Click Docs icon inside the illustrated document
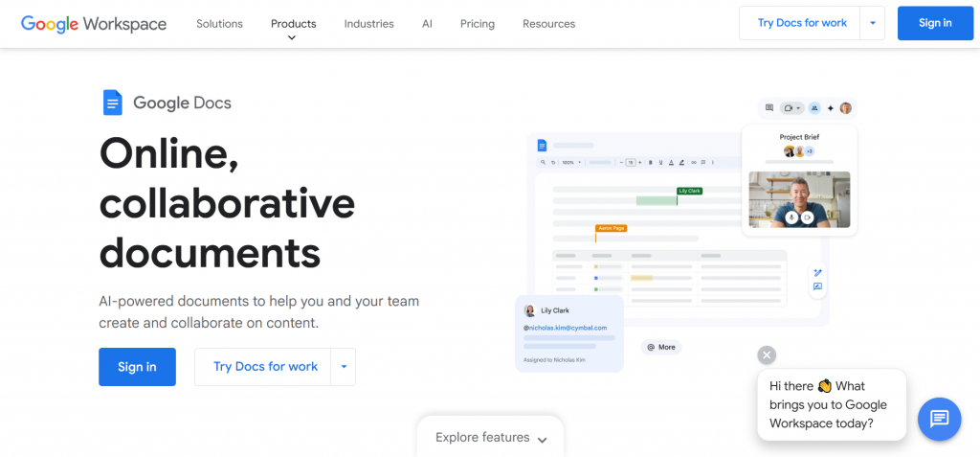 [x=542, y=146]
